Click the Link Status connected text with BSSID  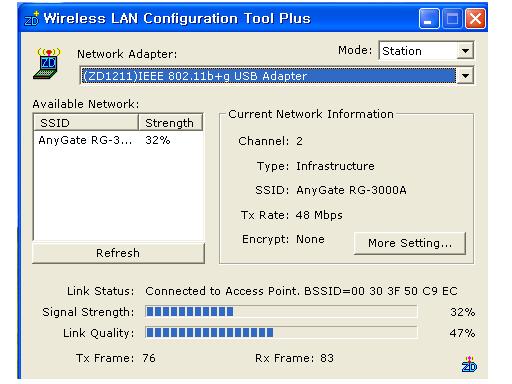(x=301, y=291)
